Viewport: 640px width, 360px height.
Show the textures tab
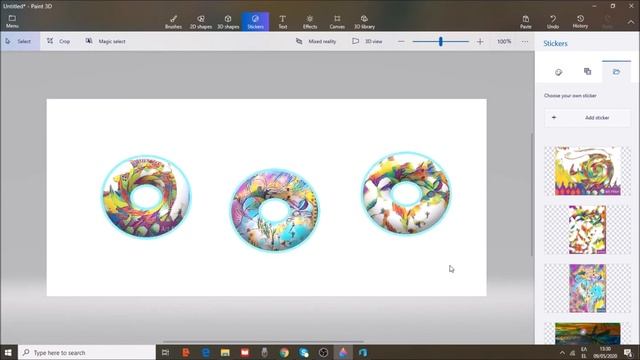(x=587, y=72)
